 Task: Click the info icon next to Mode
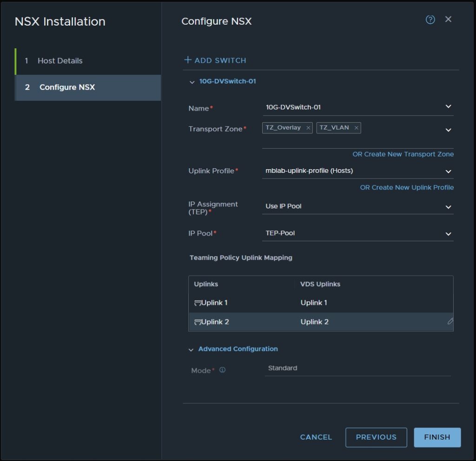[x=222, y=370]
